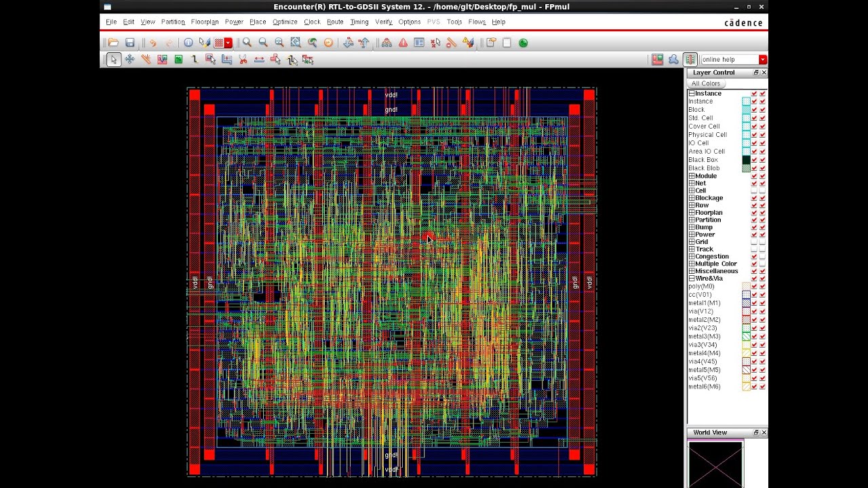Click the blank notepad page toolbar icon
The image size is (868, 488).
tap(507, 43)
